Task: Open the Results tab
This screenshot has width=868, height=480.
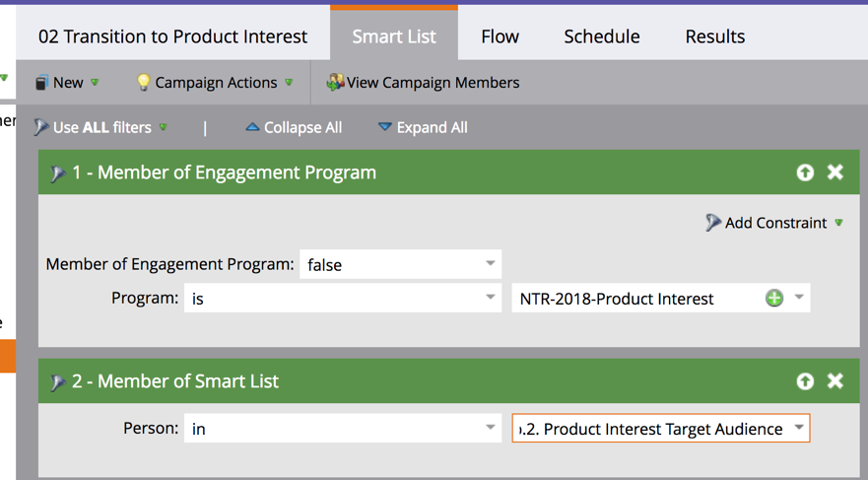Action: tap(714, 36)
